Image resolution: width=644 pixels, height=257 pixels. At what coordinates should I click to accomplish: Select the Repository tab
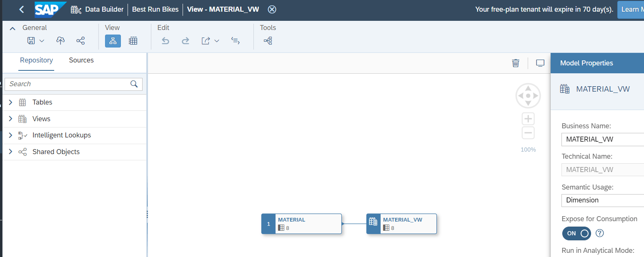(x=36, y=60)
